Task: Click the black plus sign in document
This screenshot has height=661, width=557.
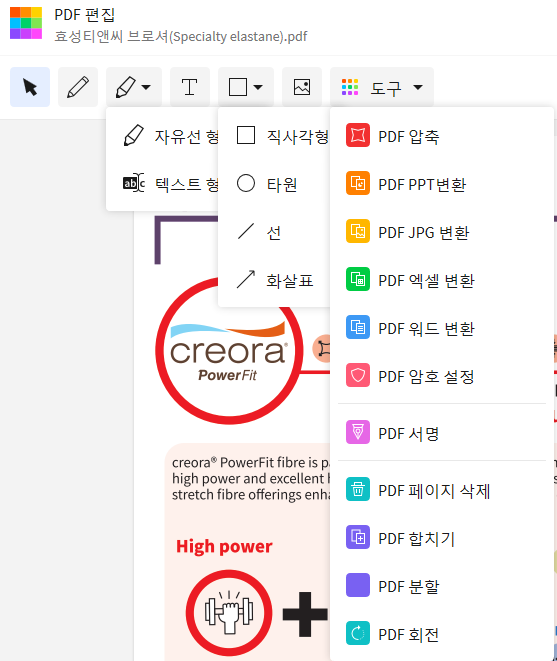Action: 305,614
